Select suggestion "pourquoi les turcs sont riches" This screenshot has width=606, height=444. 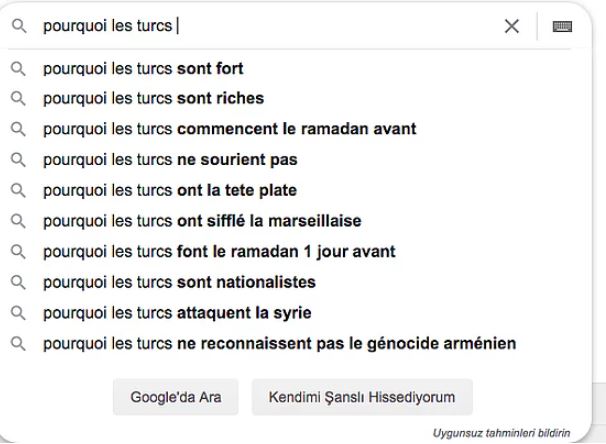pos(153,99)
